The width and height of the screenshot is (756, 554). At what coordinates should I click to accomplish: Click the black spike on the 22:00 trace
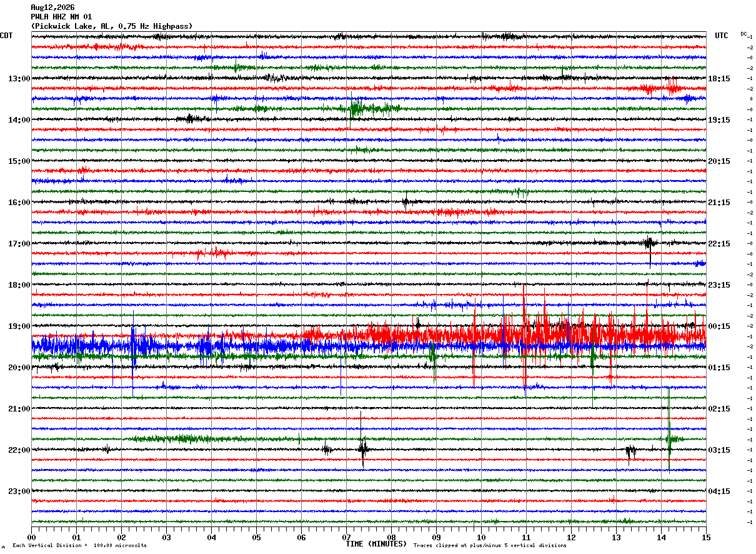click(363, 448)
